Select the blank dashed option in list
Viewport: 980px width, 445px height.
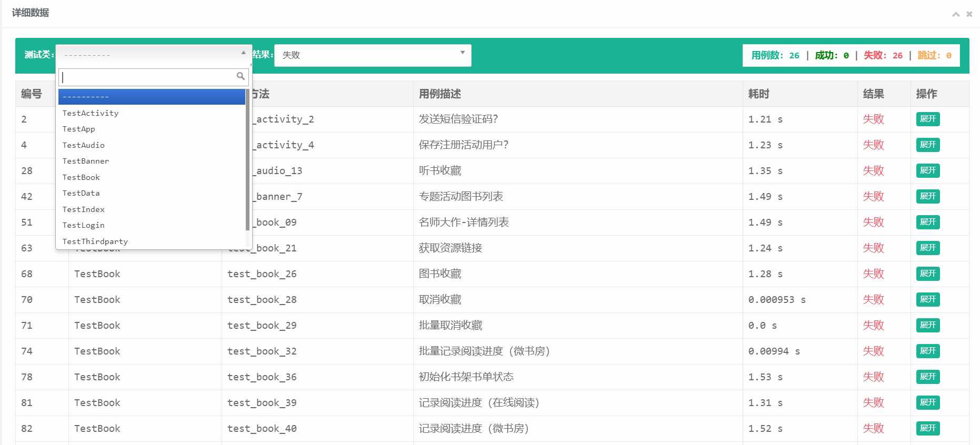pyautogui.click(x=152, y=97)
